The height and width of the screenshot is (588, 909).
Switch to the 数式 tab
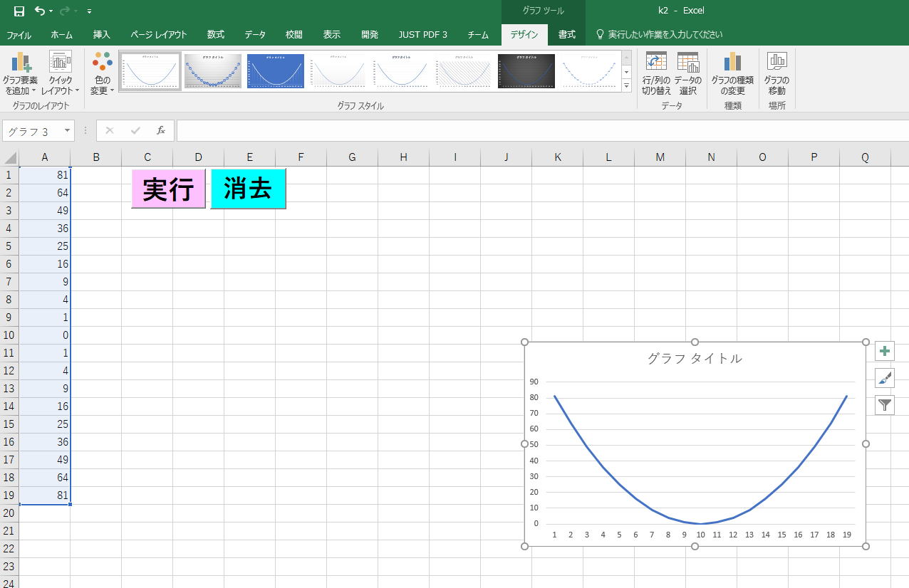[216, 34]
